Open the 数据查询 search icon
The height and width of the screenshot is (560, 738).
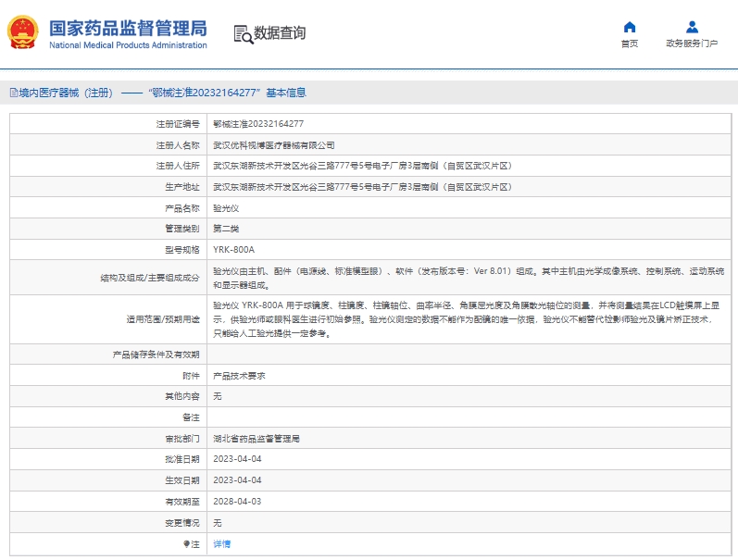point(244,34)
